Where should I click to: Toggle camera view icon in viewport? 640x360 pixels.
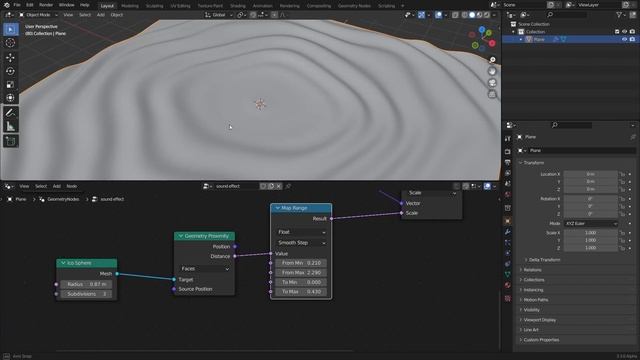tap(492, 83)
